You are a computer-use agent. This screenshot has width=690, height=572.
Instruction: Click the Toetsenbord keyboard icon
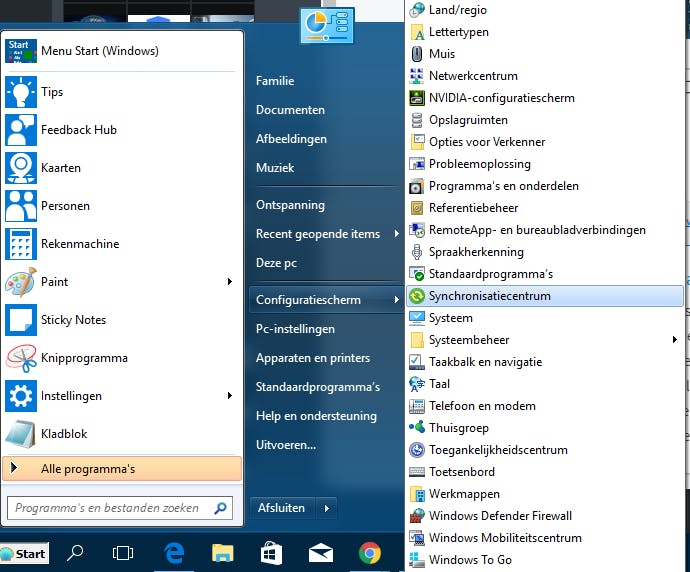(x=417, y=472)
